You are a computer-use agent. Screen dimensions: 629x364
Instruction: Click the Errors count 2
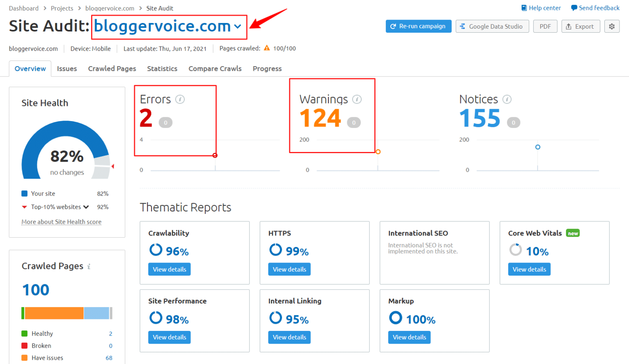pyautogui.click(x=146, y=118)
